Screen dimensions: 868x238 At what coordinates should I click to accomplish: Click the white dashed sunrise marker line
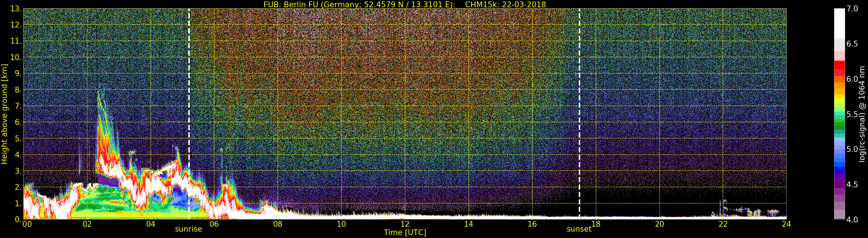pyautogui.click(x=189, y=114)
